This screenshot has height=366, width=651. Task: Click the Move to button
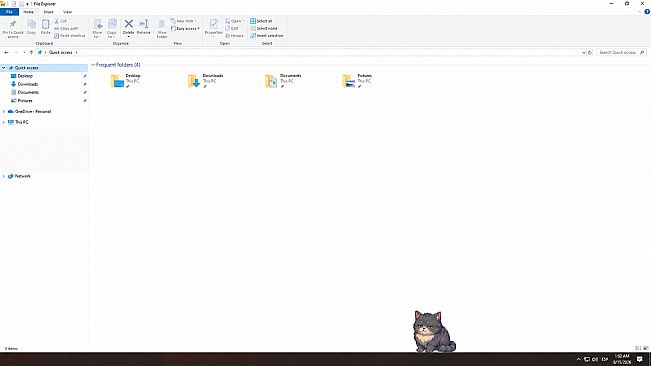(98, 29)
